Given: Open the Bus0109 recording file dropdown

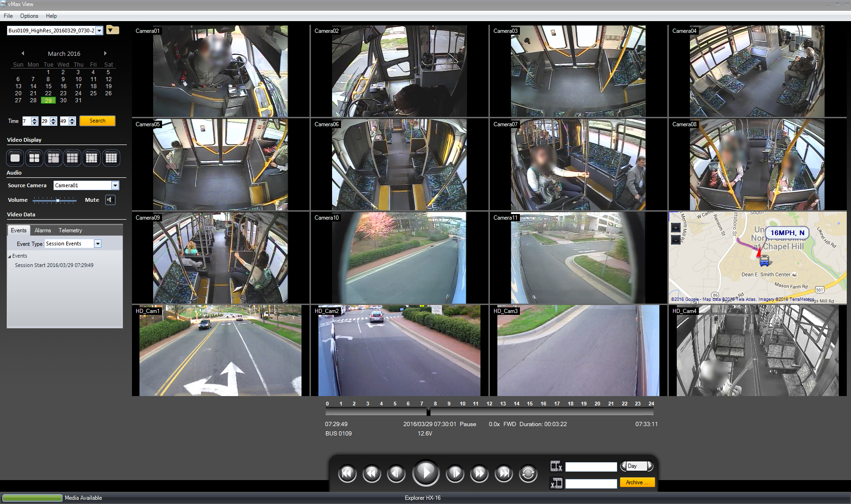Looking at the screenshot, I should point(99,30).
